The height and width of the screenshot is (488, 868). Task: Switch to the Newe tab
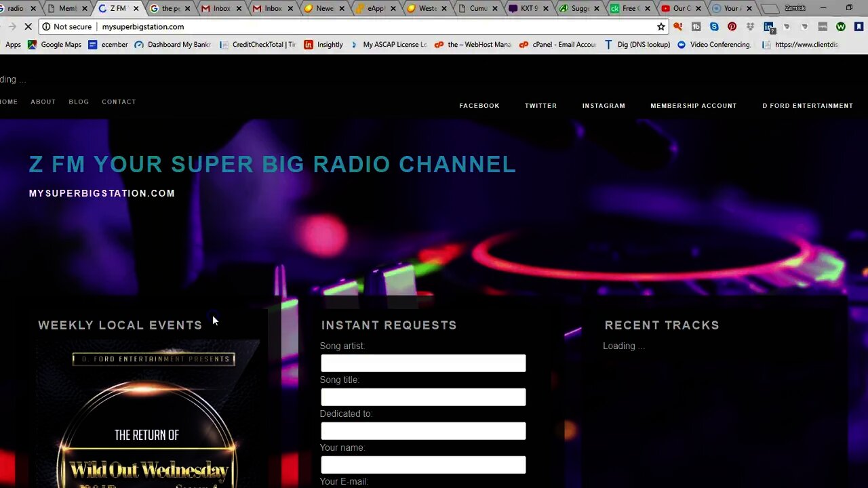click(319, 9)
